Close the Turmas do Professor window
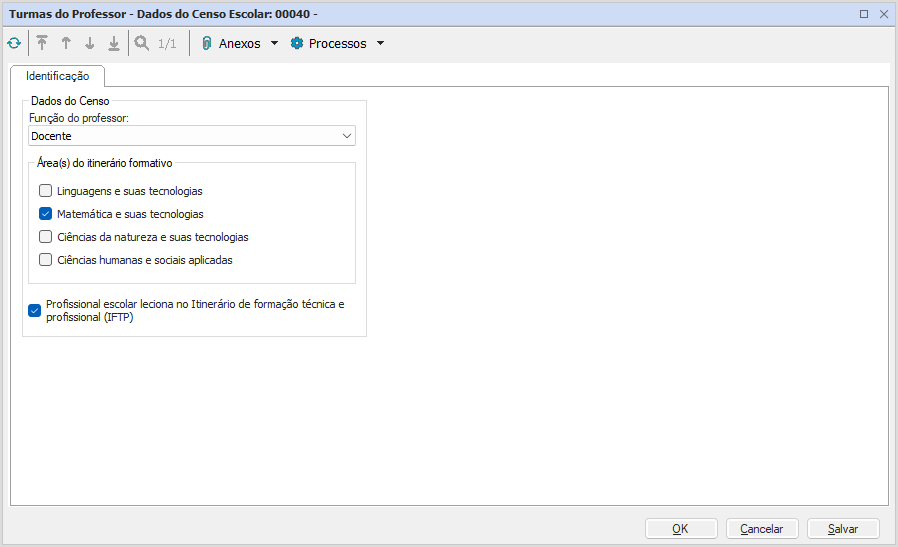Screen dimensions: 898x547 coord(884,14)
